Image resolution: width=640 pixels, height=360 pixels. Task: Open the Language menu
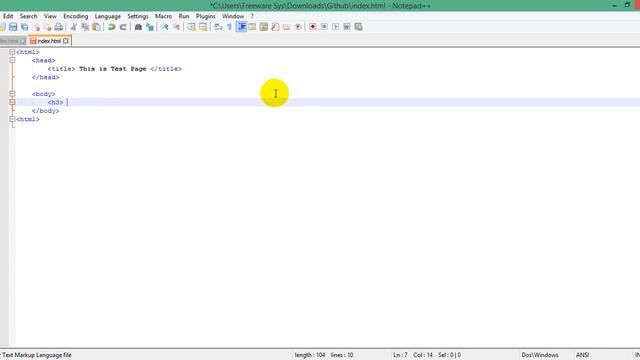[x=108, y=16]
